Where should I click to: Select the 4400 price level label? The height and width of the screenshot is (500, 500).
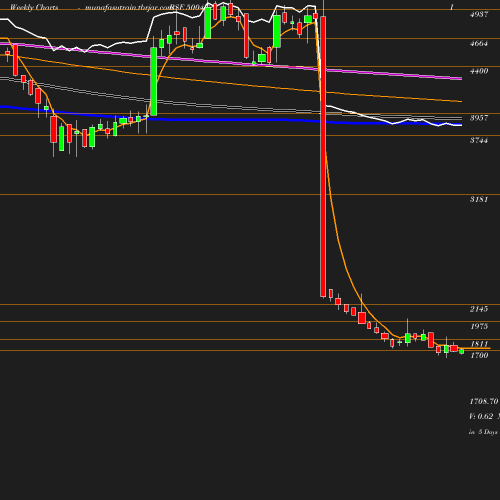click(479, 71)
